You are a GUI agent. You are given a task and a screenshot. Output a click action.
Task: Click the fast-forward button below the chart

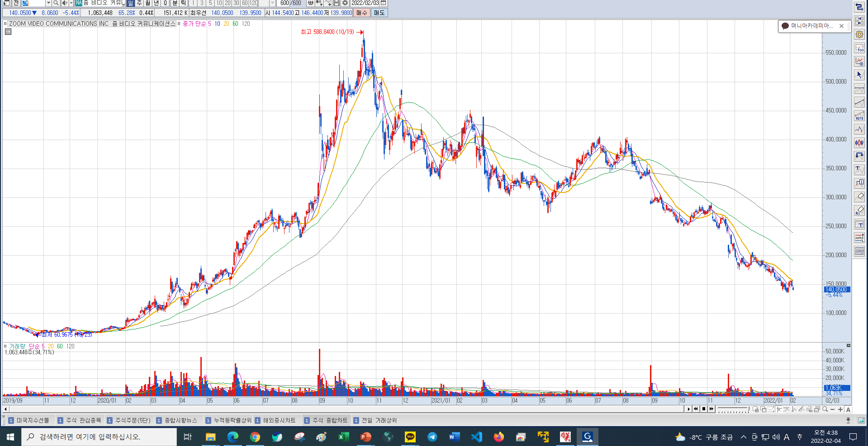(711, 409)
